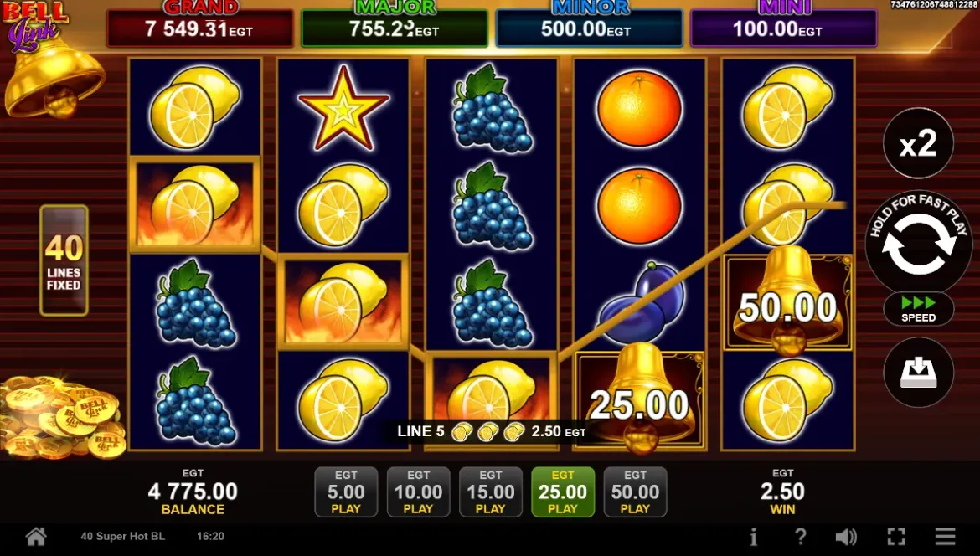
Task: Click the 25.00 golden bell symbol
Action: click(x=640, y=399)
